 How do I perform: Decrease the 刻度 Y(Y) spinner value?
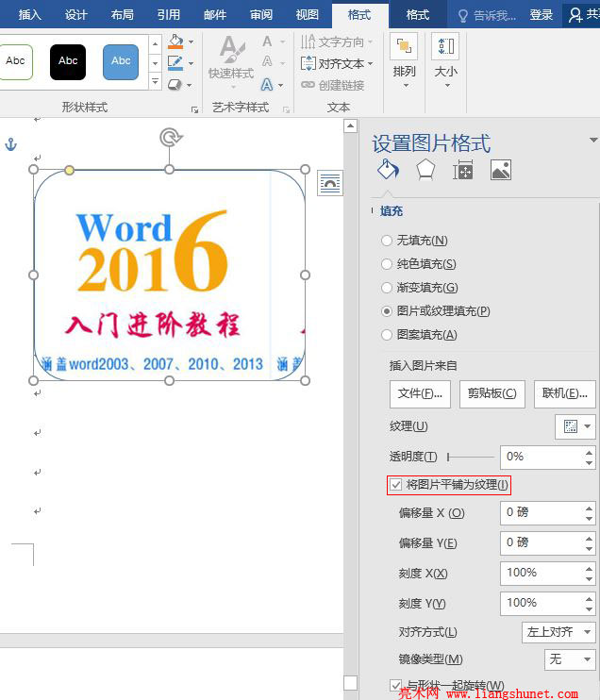pos(590,608)
